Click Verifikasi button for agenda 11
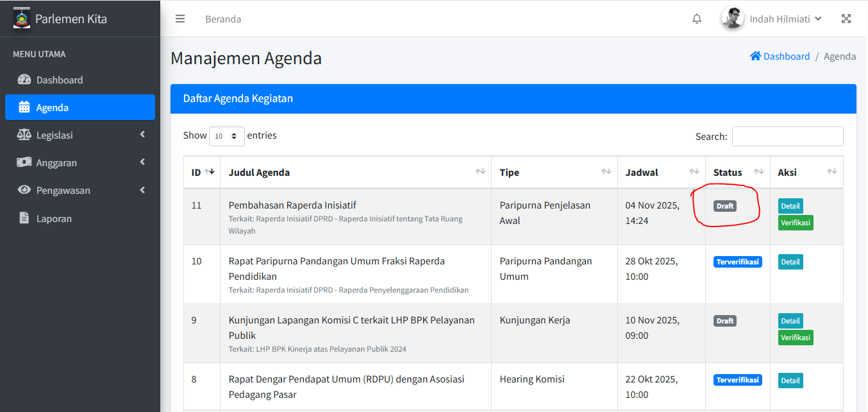 [796, 223]
